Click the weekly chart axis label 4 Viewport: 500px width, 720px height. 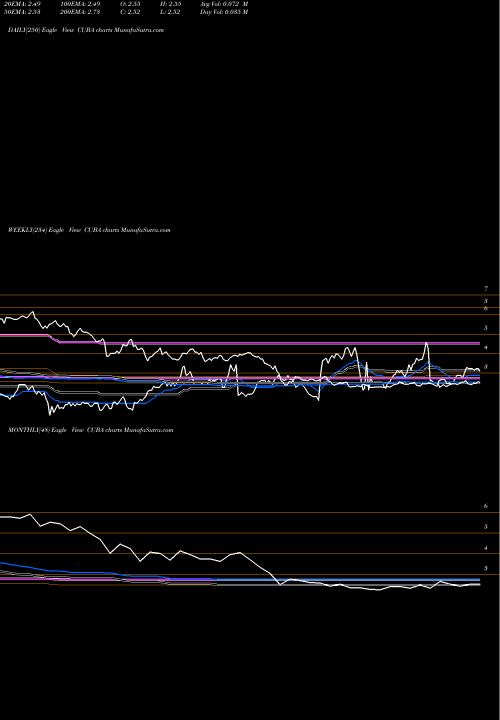(486, 348)
